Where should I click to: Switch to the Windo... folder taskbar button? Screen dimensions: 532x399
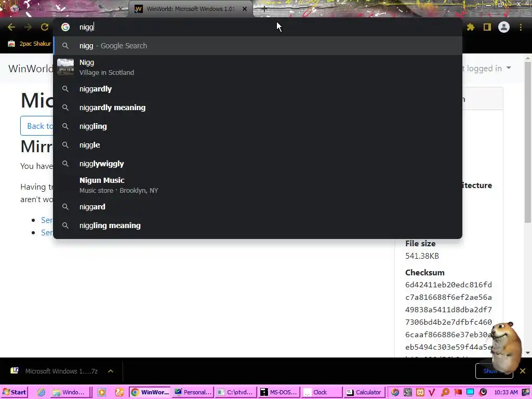[71, 392]
